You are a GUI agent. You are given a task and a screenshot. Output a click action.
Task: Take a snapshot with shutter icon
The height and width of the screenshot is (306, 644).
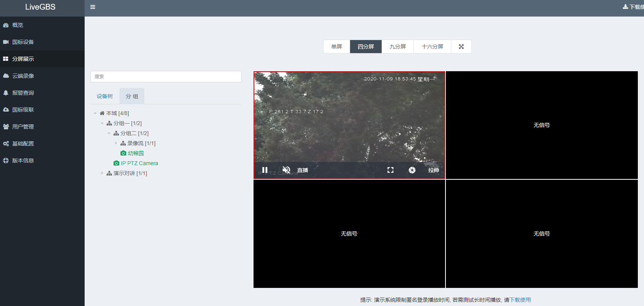click(x=412, y=170)
